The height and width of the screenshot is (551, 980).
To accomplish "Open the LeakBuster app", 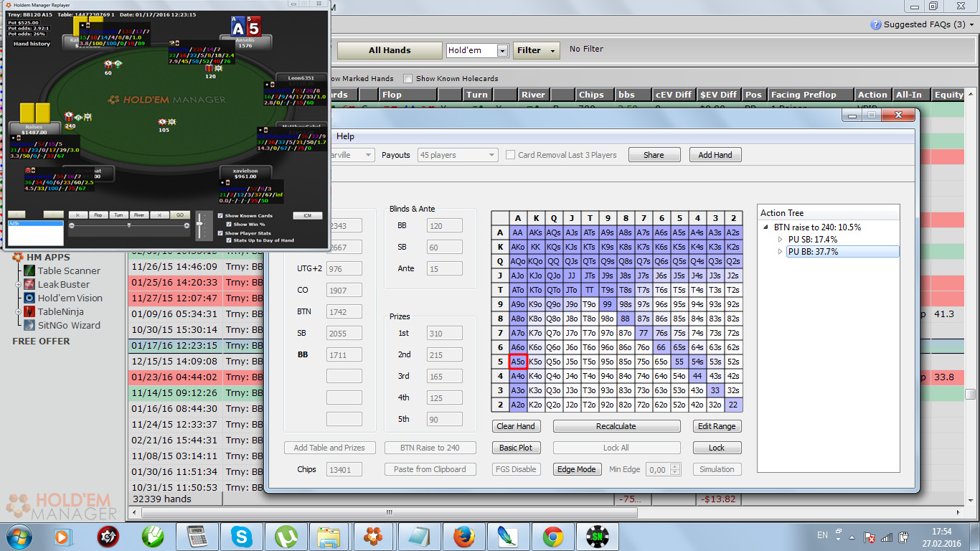I will 62,284.
